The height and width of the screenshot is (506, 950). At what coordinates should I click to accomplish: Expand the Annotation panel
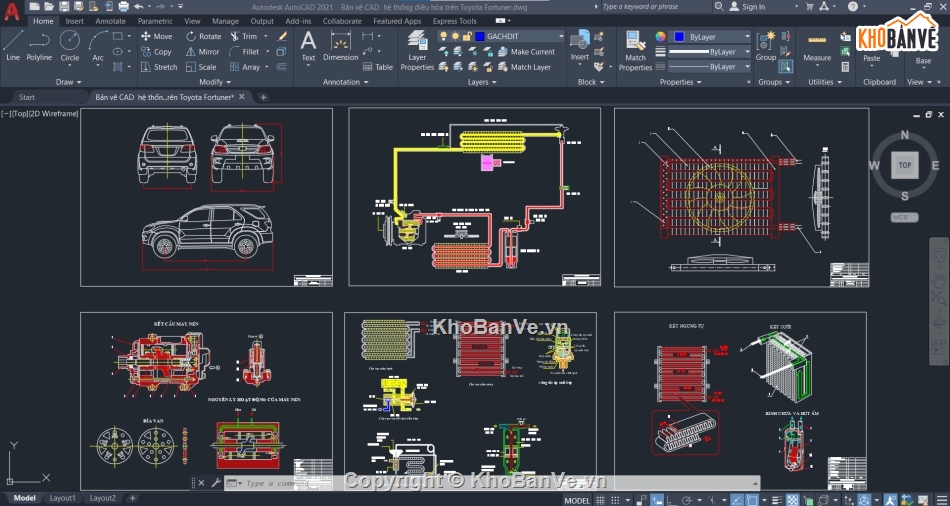click(x=345, y=82)
